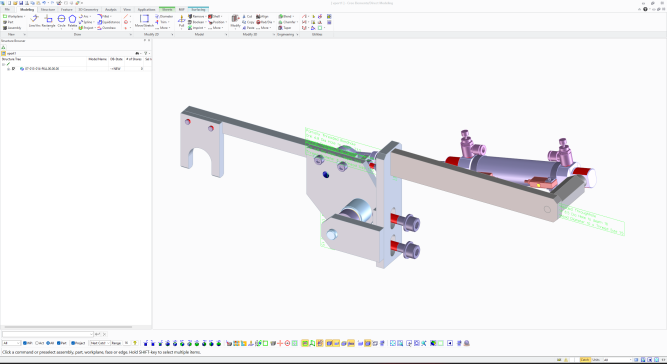Switch to the Feature ribbon tab

coord(67,9)
